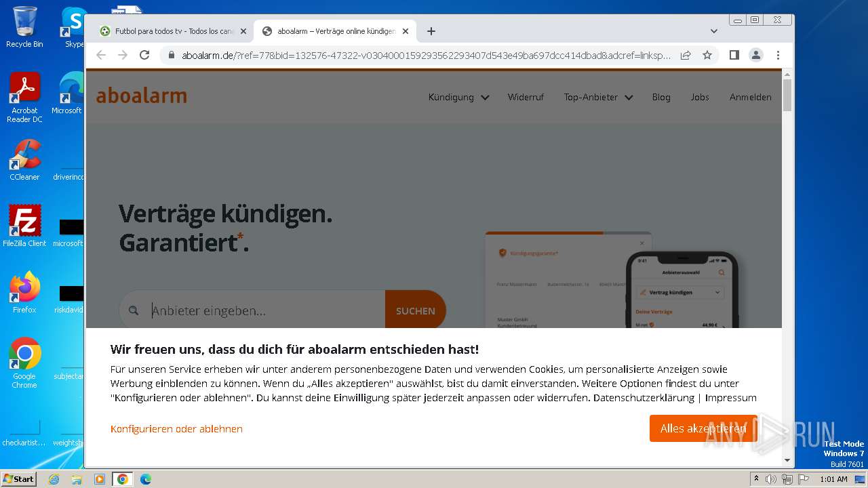Click Konfigurieren oder ablehnen

(x=176, y=428)
